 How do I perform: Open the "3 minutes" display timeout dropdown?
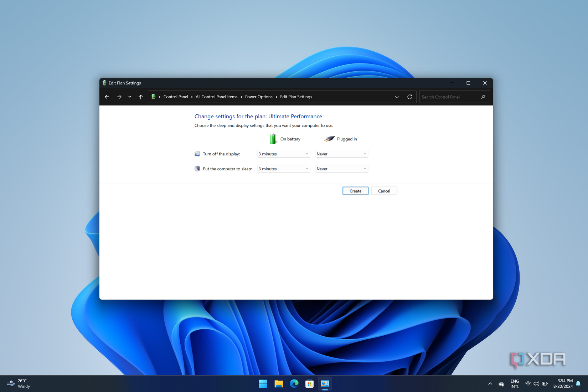click(283, 154)
